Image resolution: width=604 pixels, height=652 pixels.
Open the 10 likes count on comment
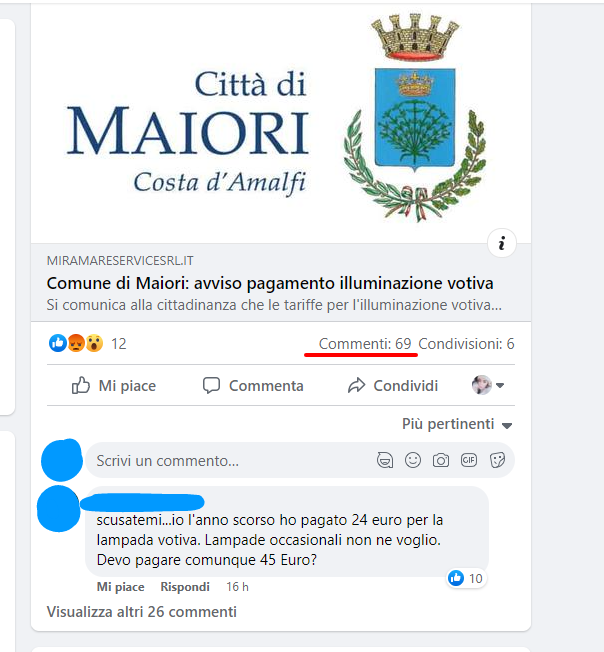click(466, 578)
